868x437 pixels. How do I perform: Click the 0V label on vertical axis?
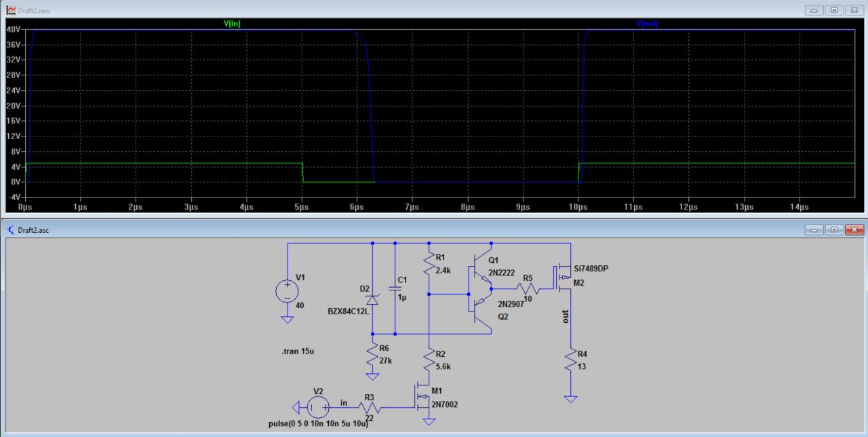[x=16, y=182]
